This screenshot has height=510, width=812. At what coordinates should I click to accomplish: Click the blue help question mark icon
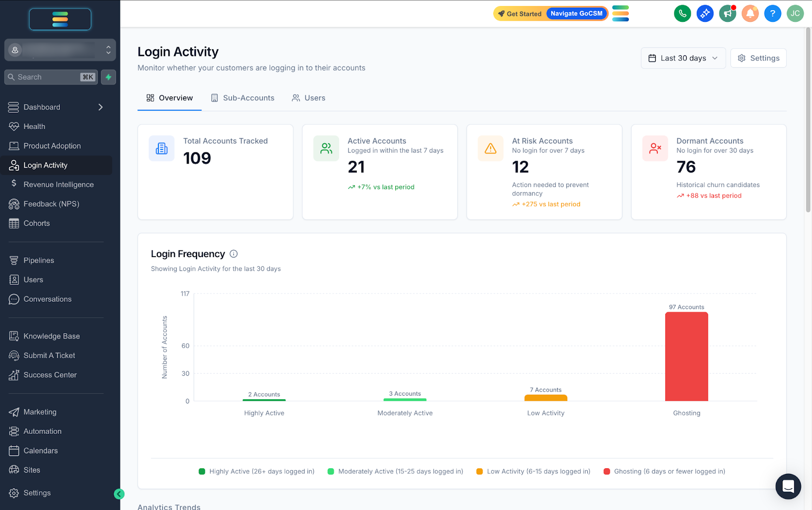pos(772,14)
